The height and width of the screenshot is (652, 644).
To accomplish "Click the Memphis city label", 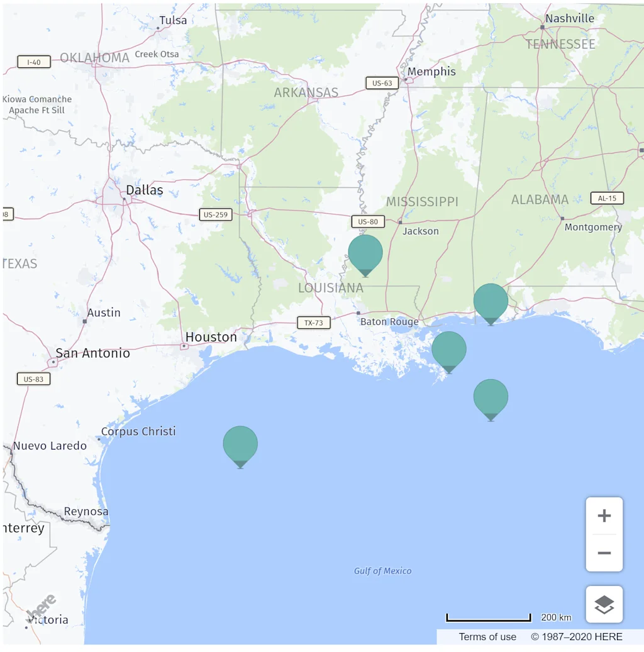I will (x=431, y=72).
